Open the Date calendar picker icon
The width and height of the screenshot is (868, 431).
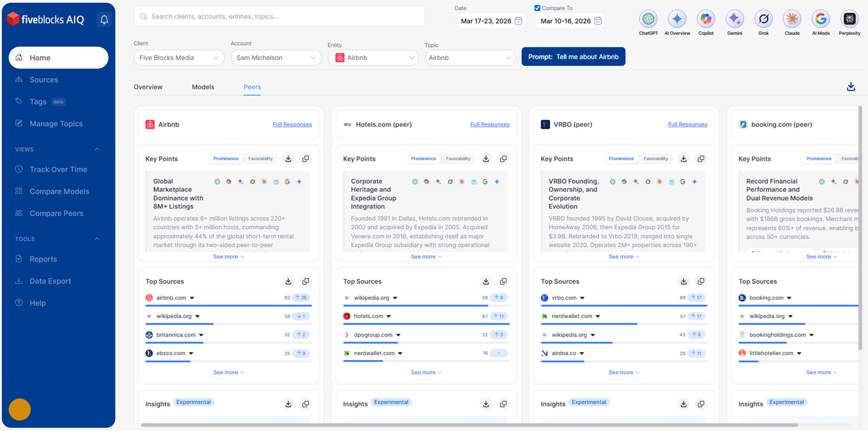(518, 21)
